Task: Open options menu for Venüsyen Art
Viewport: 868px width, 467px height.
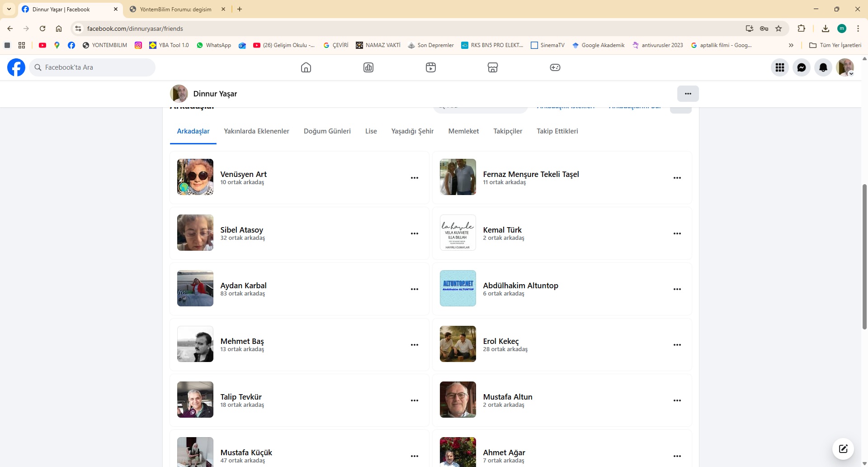Action: click(x=414, y=178)
